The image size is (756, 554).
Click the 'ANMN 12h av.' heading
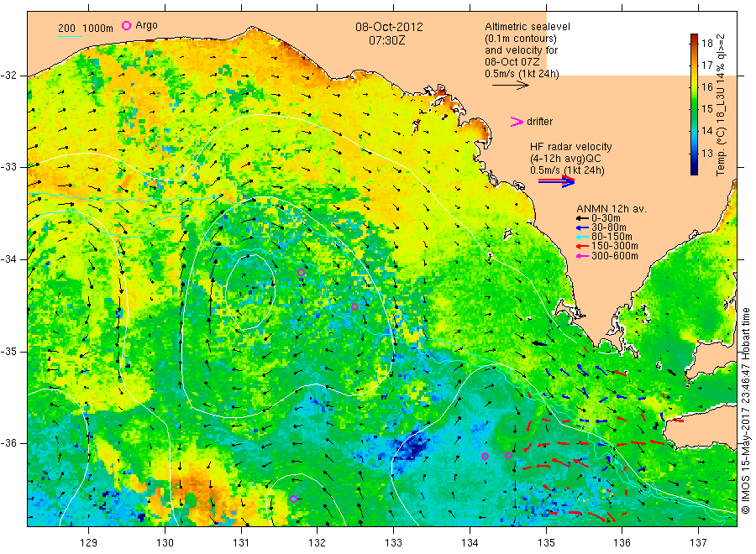point(612,209)
